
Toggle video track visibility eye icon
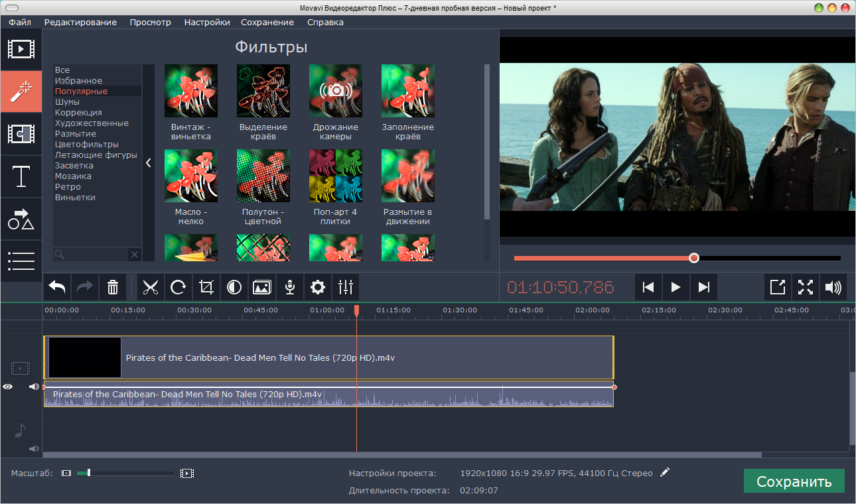[8, 387]
